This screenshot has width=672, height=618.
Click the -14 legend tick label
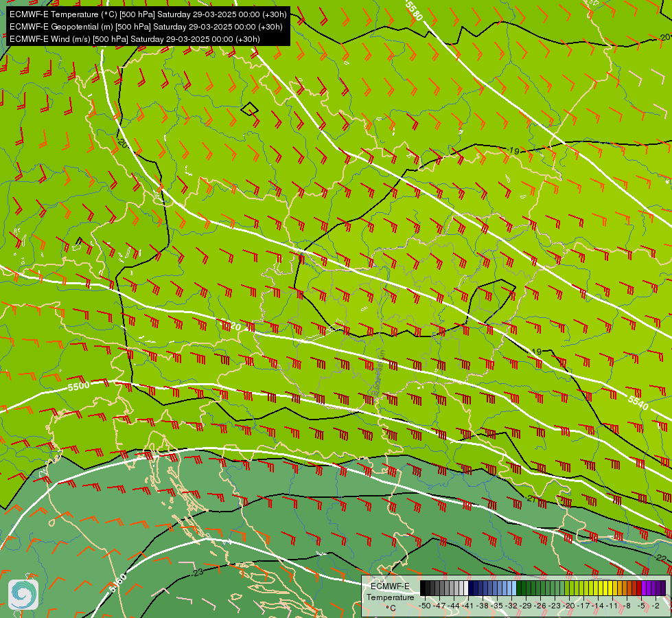click(599, 606)
